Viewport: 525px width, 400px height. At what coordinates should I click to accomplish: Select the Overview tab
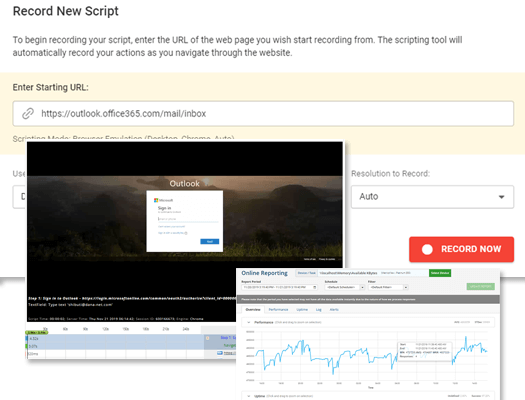coord(253,310)
